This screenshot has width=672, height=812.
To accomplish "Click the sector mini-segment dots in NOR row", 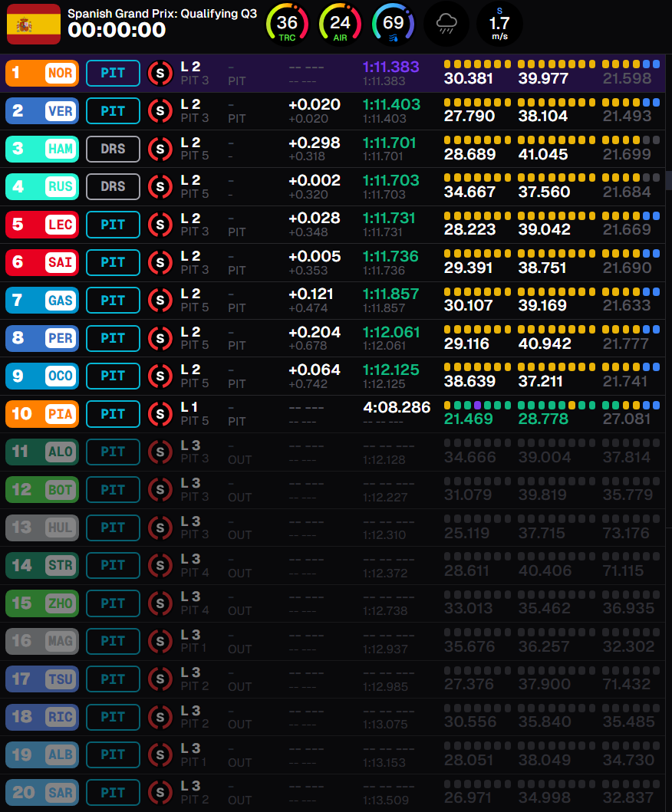I will pyautogui.click(x=552, y=64).
